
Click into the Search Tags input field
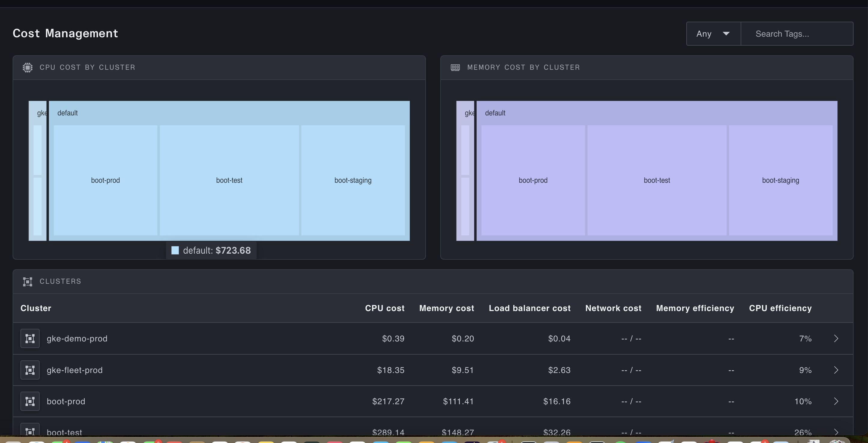coord(797,34)
